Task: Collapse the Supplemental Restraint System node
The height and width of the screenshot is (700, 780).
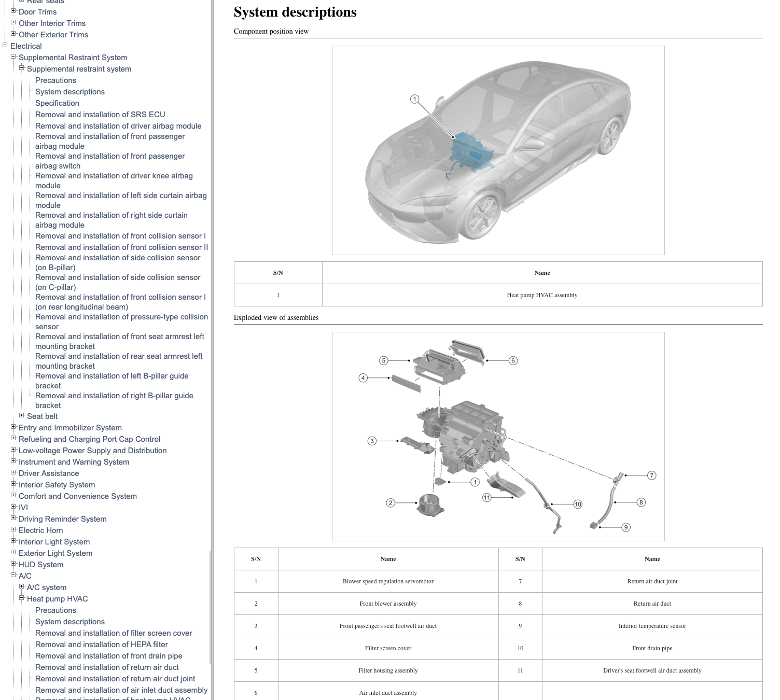Action: pyautogui.click(x=13, y=57)
